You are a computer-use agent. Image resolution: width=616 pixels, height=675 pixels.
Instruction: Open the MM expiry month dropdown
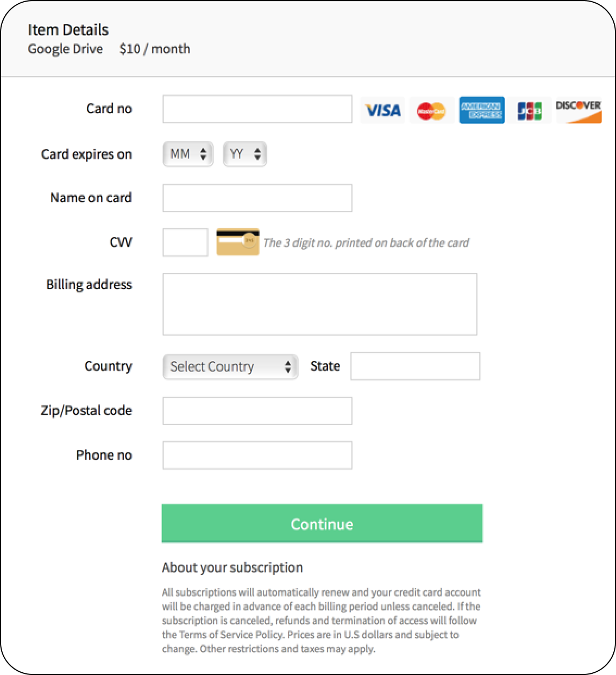pos(188,154)
